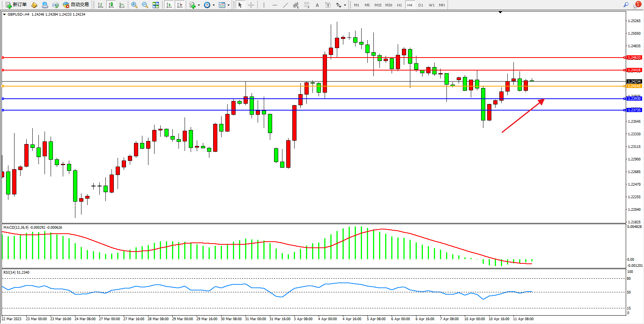Select the trendline drawing tool
The width and height of the screenshot is (644, 324).
(285, 5)
